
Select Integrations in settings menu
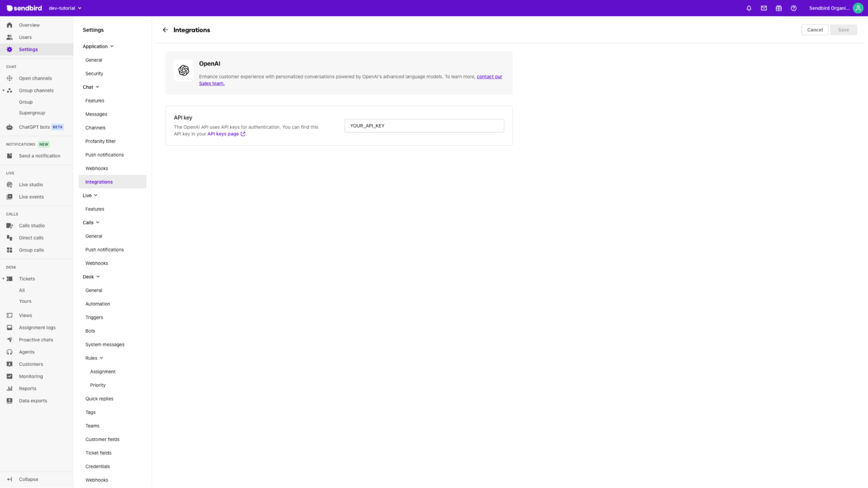(x=112, y=182)
